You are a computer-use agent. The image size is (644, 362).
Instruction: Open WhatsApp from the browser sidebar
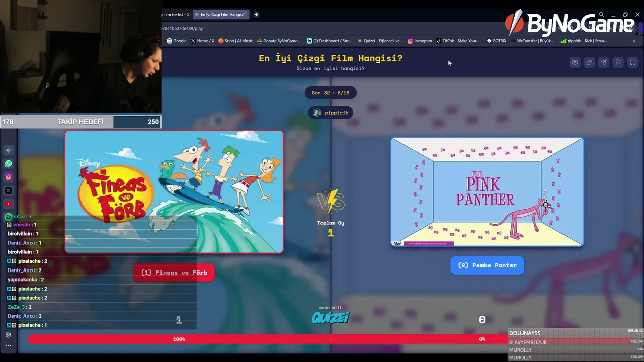click(x=9, y=163)
